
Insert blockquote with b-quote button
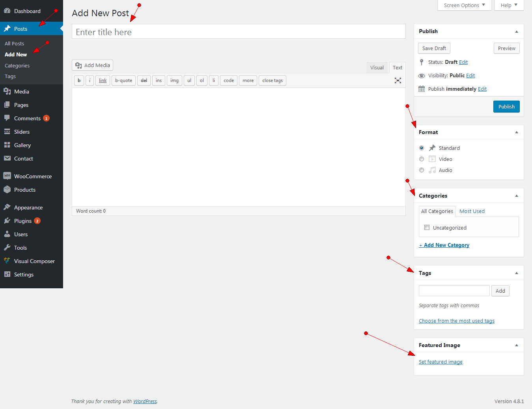123,80
